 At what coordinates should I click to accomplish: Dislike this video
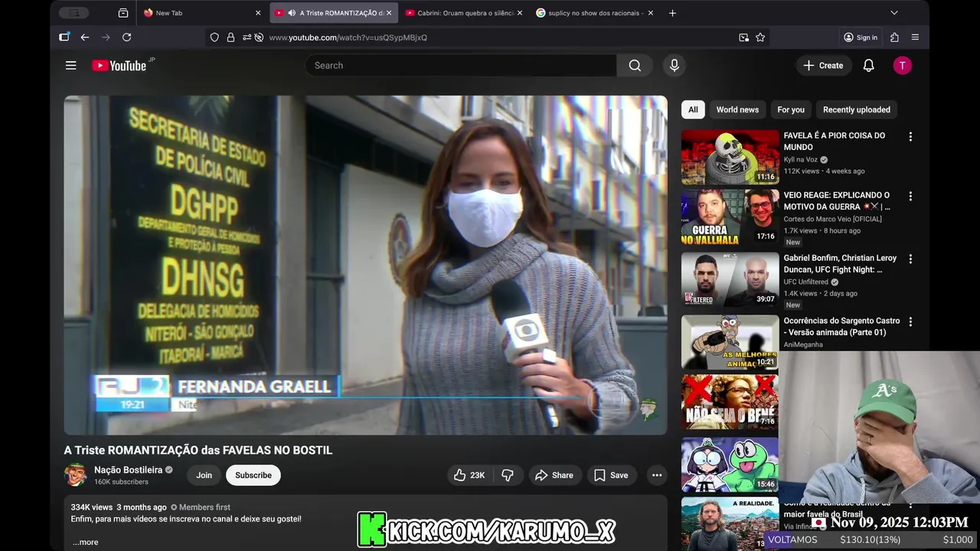point(508,475)
